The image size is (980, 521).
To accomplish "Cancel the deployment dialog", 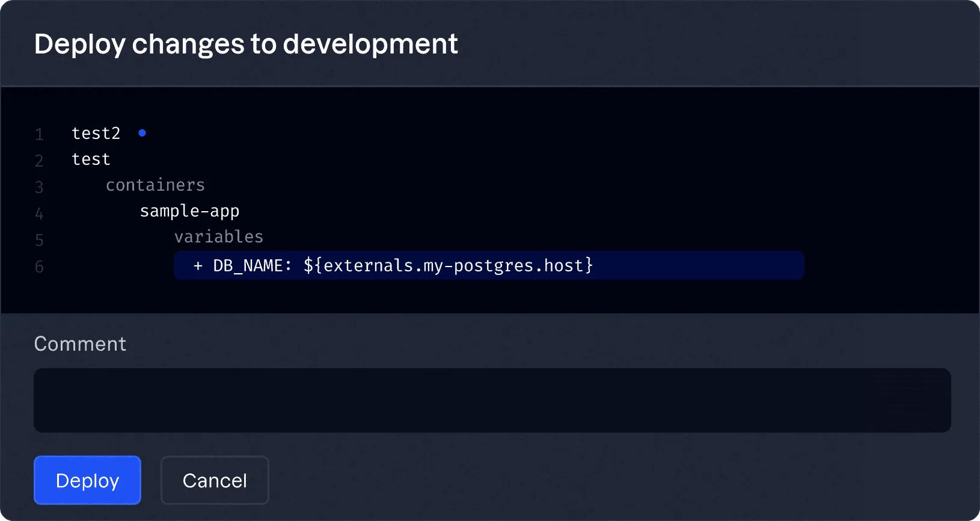I will pos(215,480).
